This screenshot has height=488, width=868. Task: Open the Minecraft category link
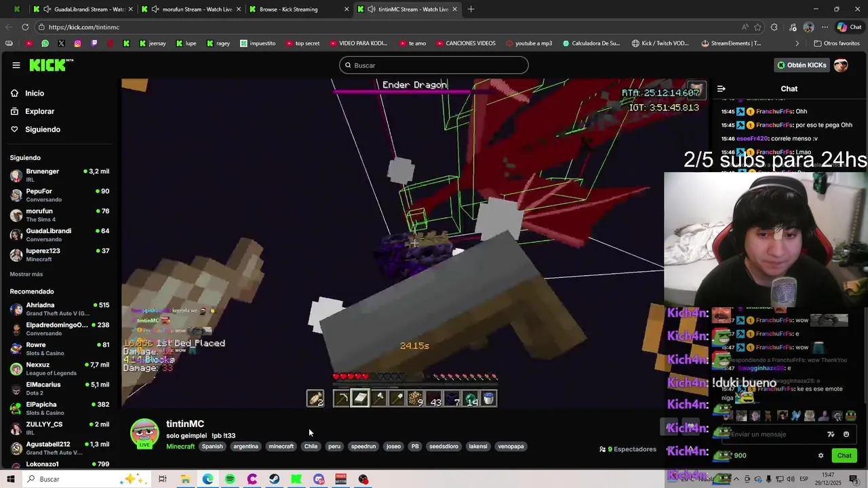click(x=180, y=447)
